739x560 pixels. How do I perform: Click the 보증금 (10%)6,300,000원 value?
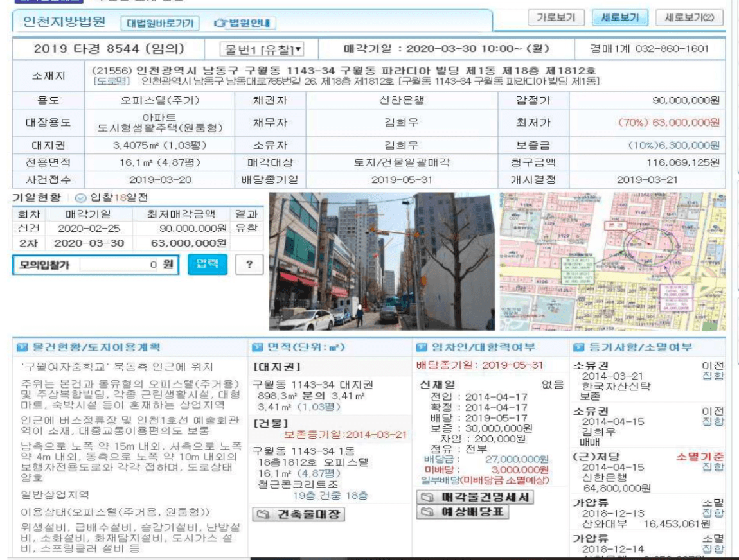pyautogui.click(x=674, y=145)
